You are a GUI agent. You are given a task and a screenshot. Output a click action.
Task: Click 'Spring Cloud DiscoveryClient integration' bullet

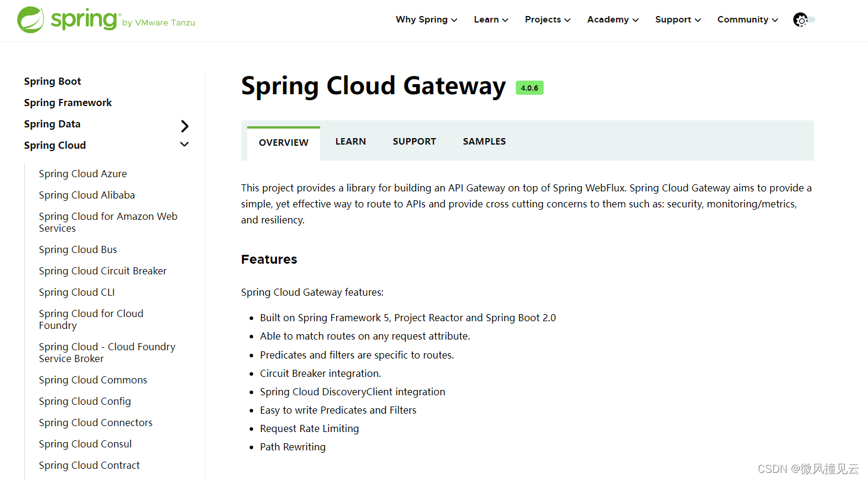pyautogui.click(x=353, y=392)
